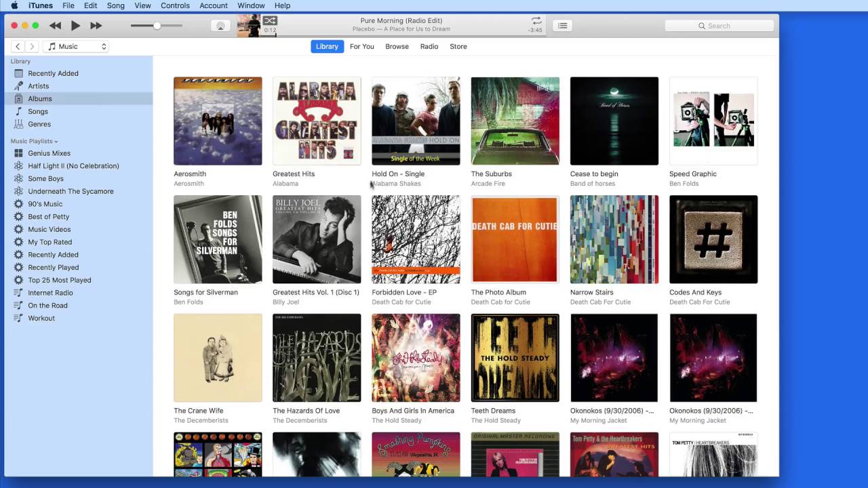This screenshot has width=868, height=488.
Task: Click Underneath The Sycamore playlist icon
Action: tap(18, 191)
